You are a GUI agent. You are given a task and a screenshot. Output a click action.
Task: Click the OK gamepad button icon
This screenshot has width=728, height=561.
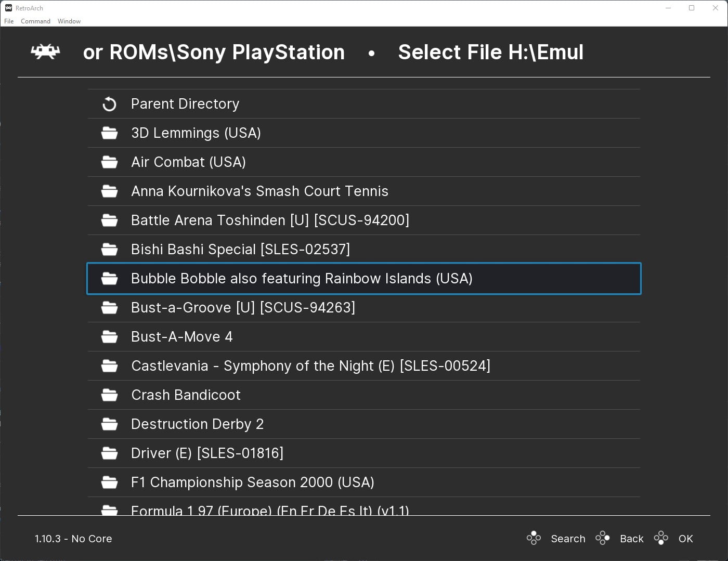click(661, 538)
